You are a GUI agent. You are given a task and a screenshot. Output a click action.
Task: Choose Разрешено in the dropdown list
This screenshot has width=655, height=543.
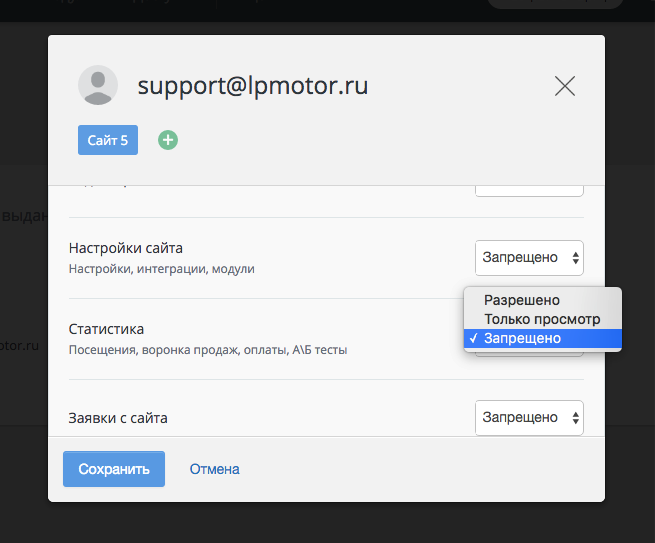pos(543,300)
